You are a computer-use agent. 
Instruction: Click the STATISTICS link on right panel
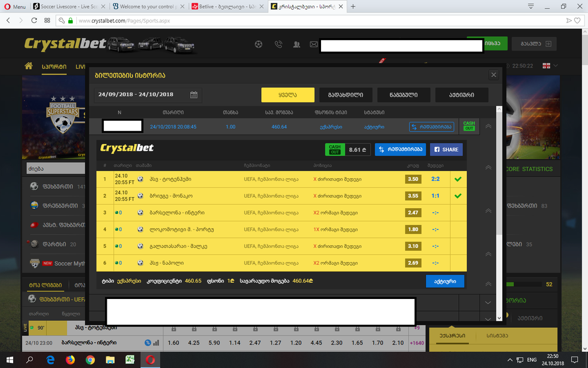537,169
